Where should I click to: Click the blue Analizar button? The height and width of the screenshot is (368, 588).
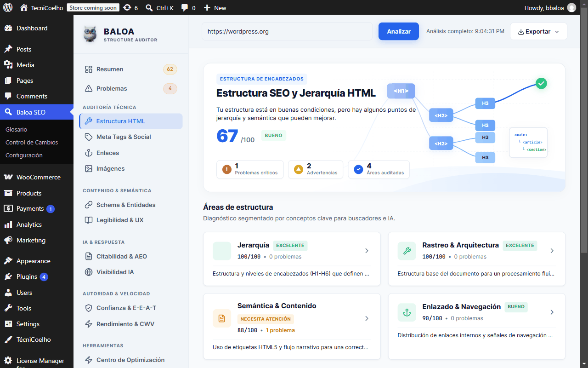click(399, 31)
